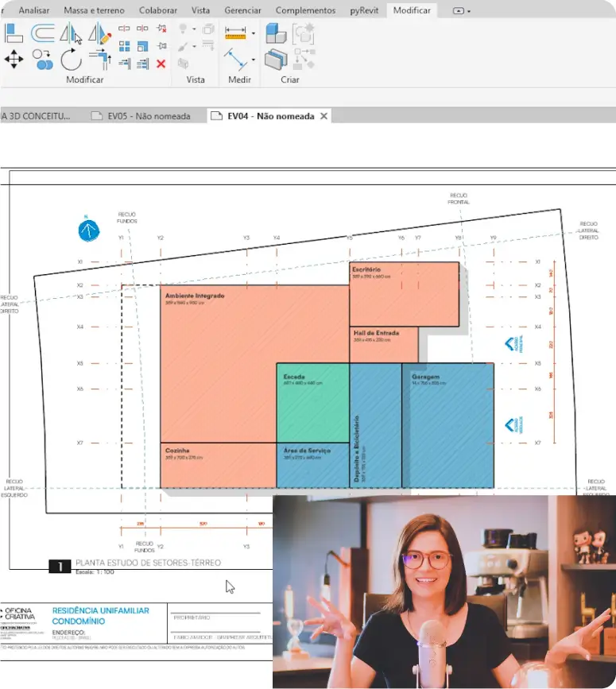Select the Rotate tool
616x689 pixels.
coord(72,60)
